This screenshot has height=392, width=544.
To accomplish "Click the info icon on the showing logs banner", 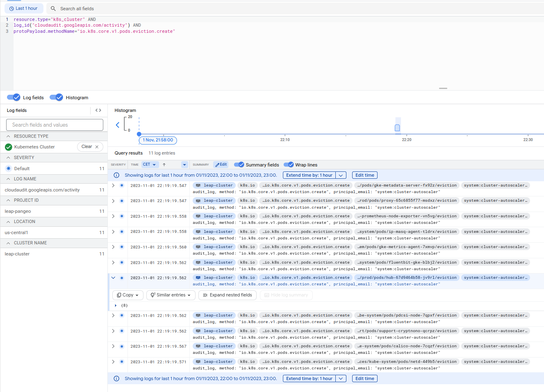I will tap(117, 175).
